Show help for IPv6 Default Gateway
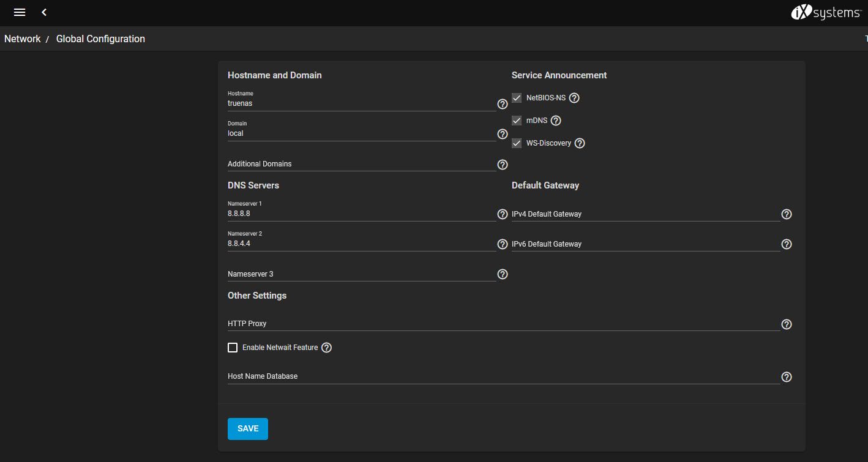This screenshot has height=462, width=868. (787, 244)
